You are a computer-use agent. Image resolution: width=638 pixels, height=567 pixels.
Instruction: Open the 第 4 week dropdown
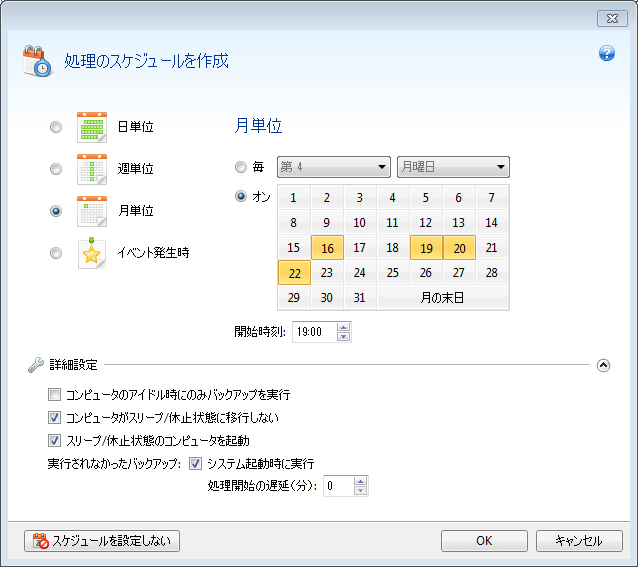pyautogui.click(x=333, y=167)
